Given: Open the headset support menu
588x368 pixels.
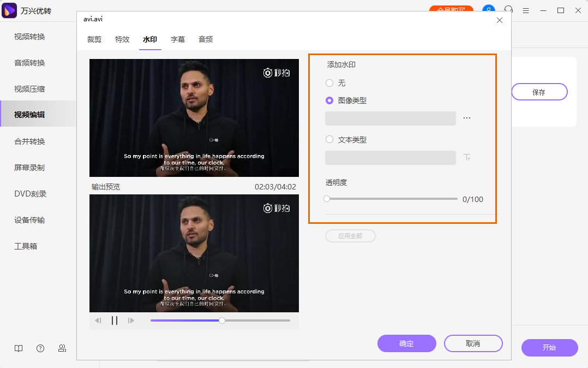Looking at the screenshot, I should point(508,10).
